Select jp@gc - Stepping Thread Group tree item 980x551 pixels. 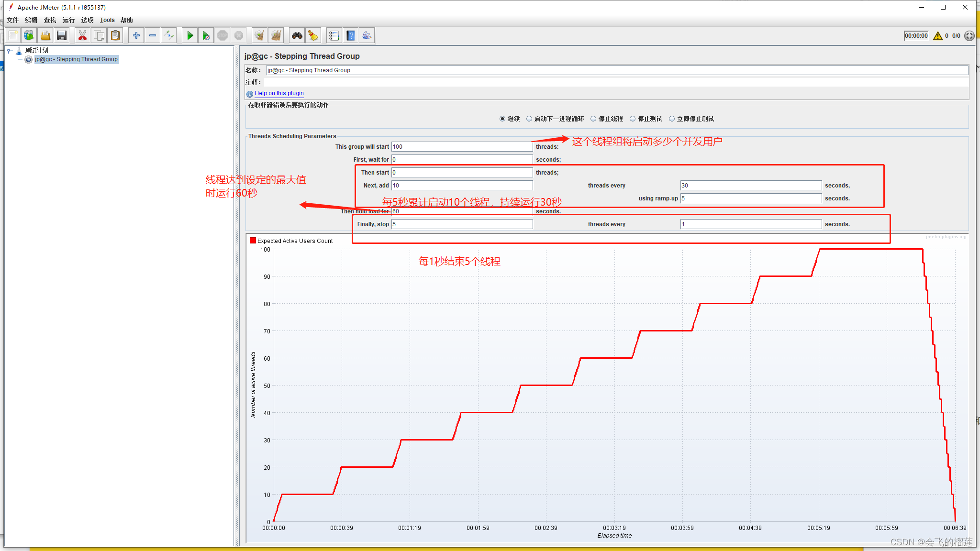[x=76, y=59]
